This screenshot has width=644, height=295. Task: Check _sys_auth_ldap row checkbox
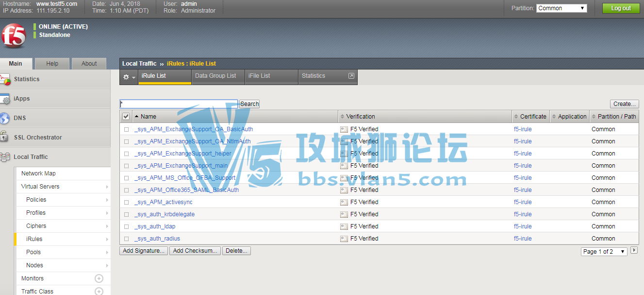tap(126, 226)
